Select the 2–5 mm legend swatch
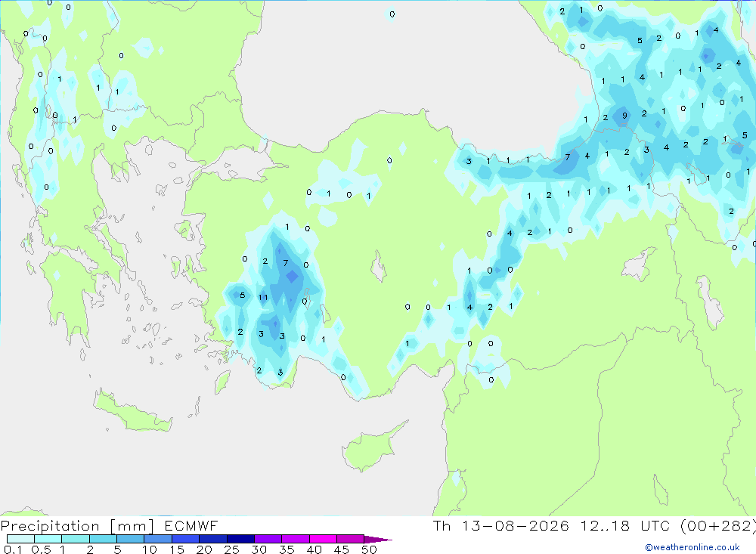The height and width of the screenshot is (554, 756). (103, 539)
